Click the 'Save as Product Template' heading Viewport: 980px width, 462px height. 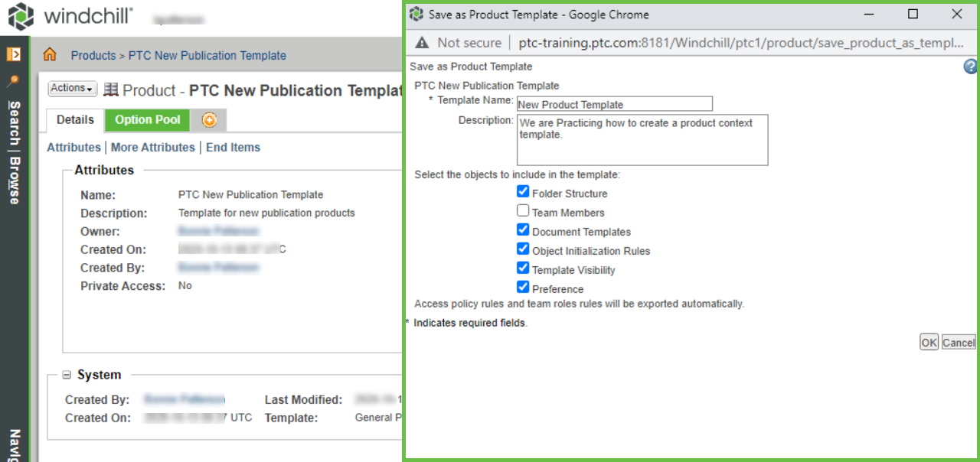471,67
